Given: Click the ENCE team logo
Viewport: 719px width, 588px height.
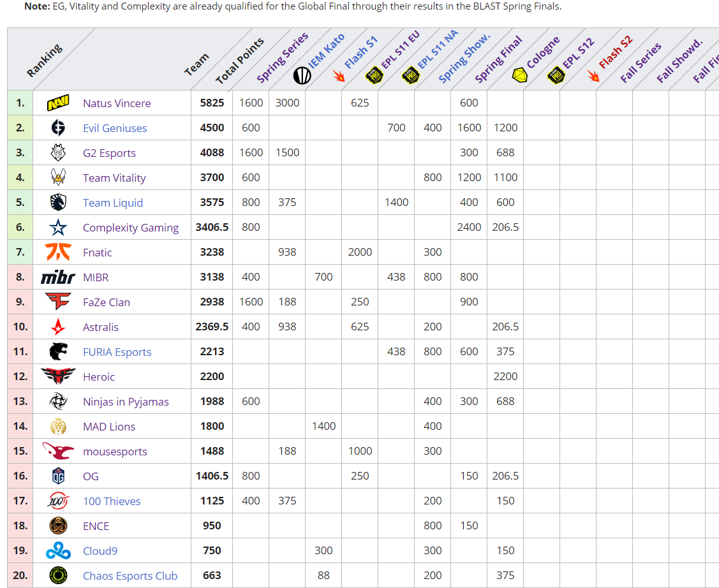Looking at the screenshot, I should coord(58,526).
